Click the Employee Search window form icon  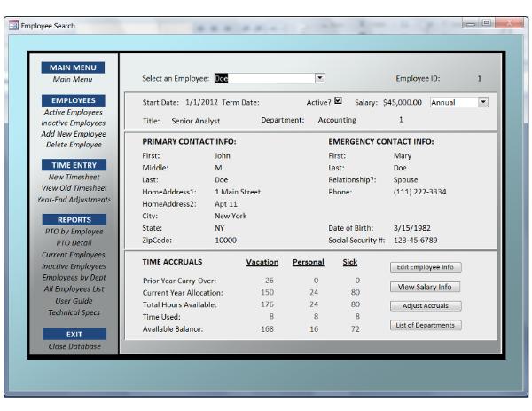pyautogui.click(x=12, y=23)
